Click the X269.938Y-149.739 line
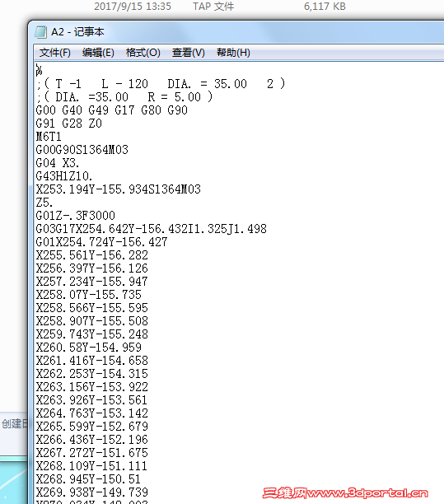Screen dimensions: 444x504 point(92,492)
